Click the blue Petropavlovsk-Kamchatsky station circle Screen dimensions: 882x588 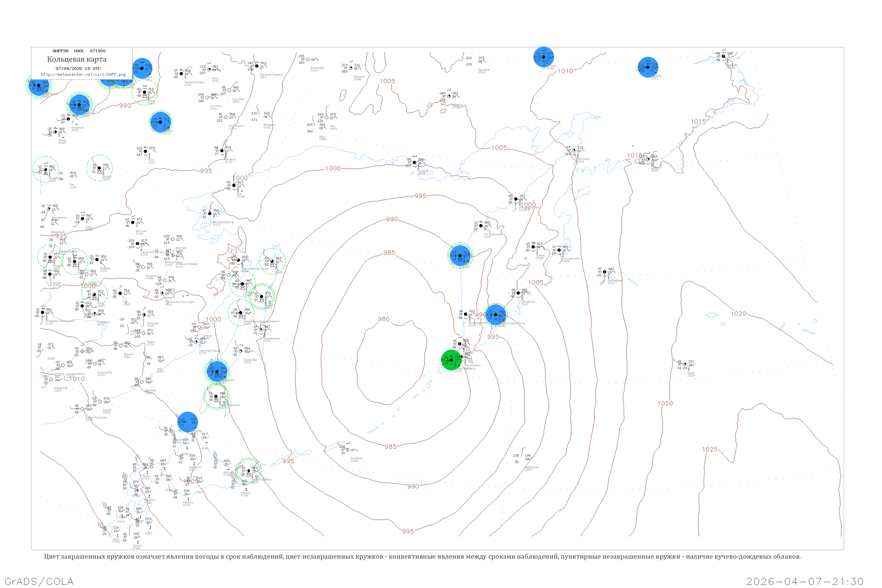495,315
